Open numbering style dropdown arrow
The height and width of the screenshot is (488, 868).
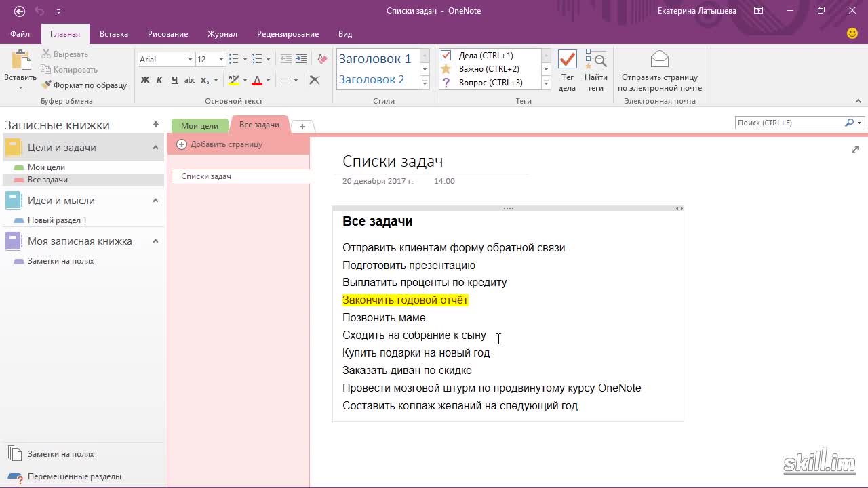[x=268, y=60]
